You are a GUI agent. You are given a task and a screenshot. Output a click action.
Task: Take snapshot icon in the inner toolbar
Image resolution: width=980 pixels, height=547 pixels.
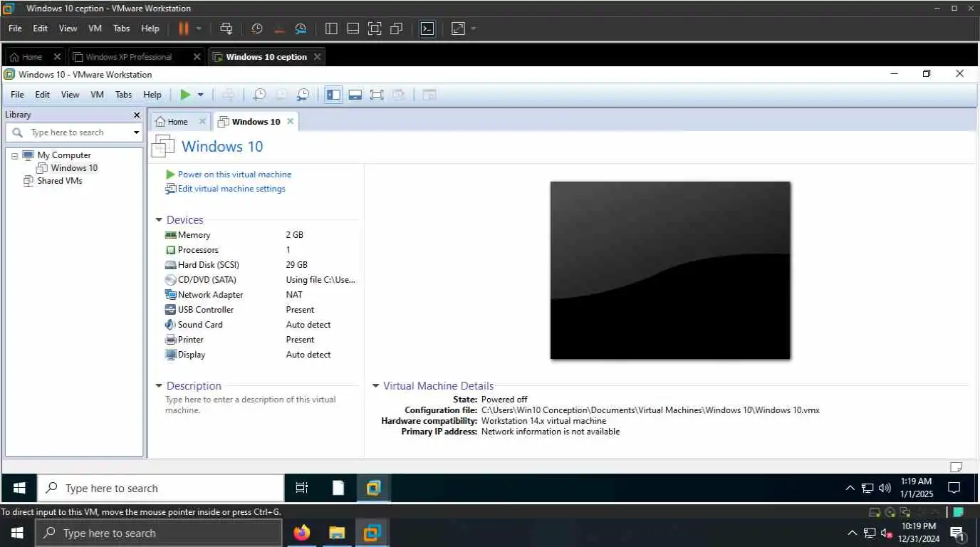[x=260, y=95]
